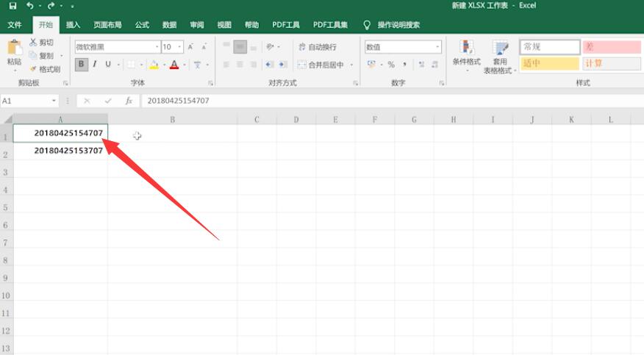Click the text Orientation icon
The height and width of the screenshot is (355, 644).
tap(270, 47)
